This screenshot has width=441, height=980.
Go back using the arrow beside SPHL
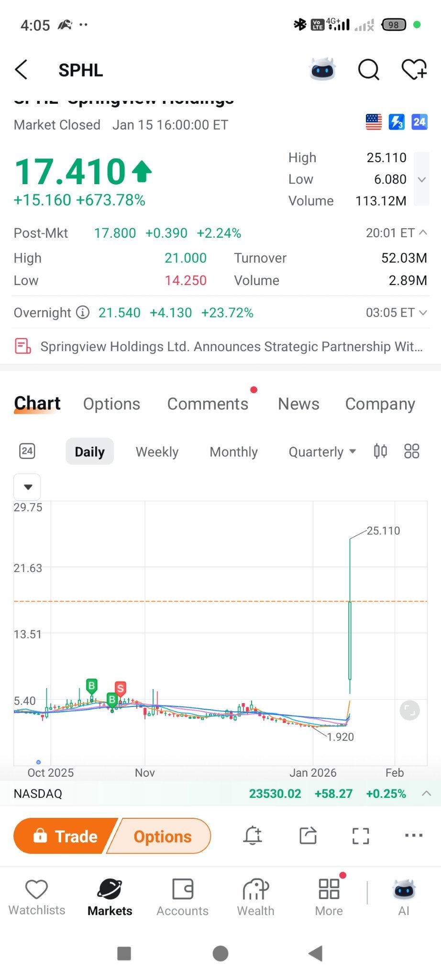pos(22,70)
